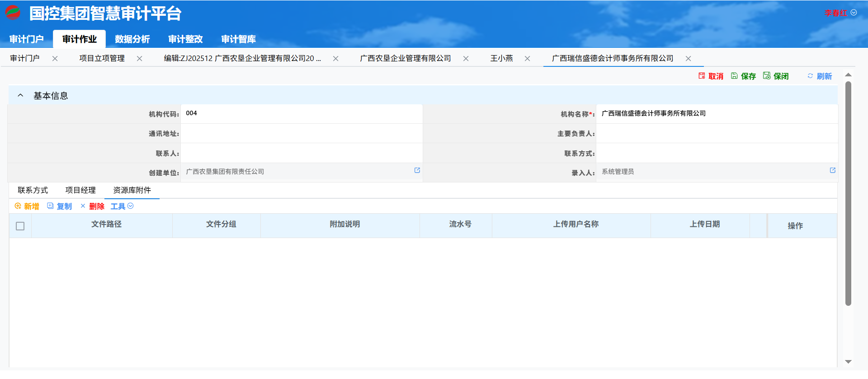Click the 删除 delete icon
The width and height of the screenshot is (868, 379).
pos(83,206)
